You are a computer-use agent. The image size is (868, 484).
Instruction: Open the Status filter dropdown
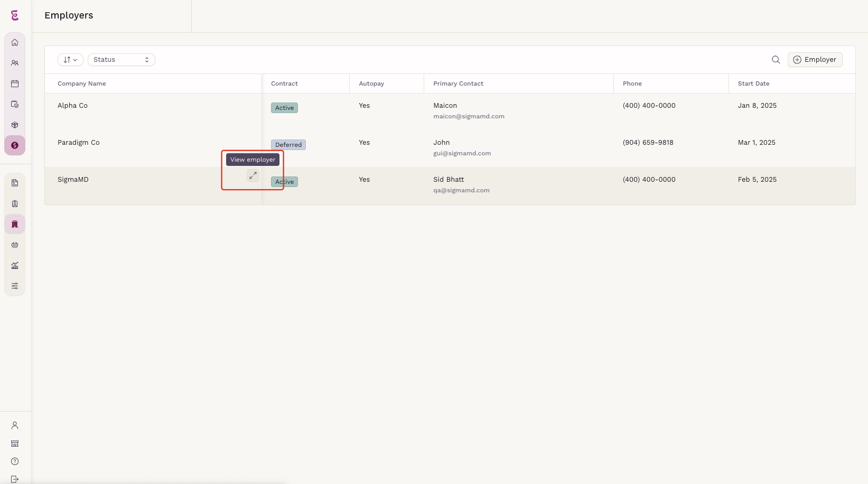click(122, 60)
